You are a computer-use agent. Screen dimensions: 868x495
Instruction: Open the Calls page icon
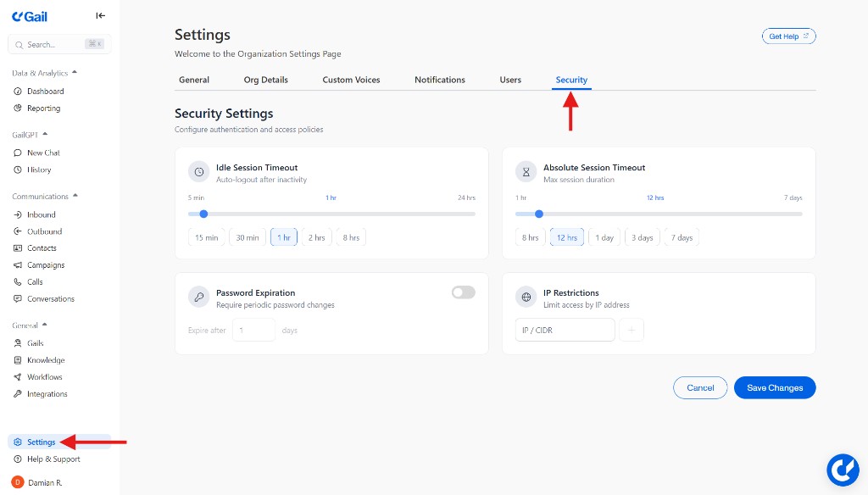(x=19, y=281)
